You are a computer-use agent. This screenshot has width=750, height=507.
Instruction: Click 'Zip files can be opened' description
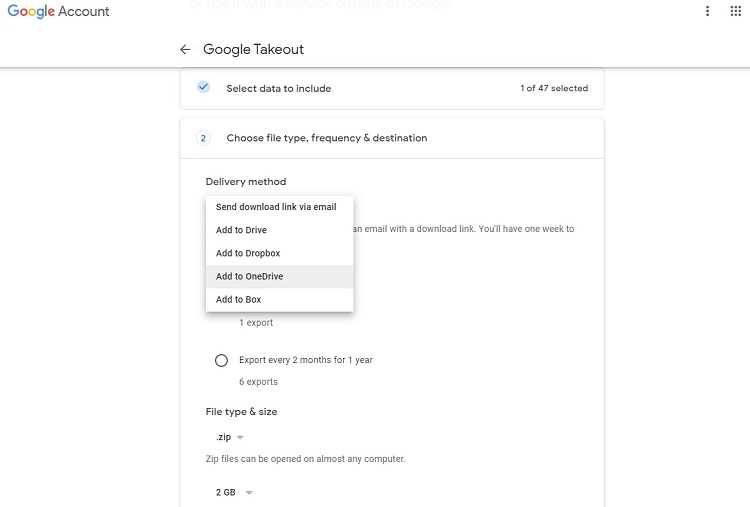(305, 459)
